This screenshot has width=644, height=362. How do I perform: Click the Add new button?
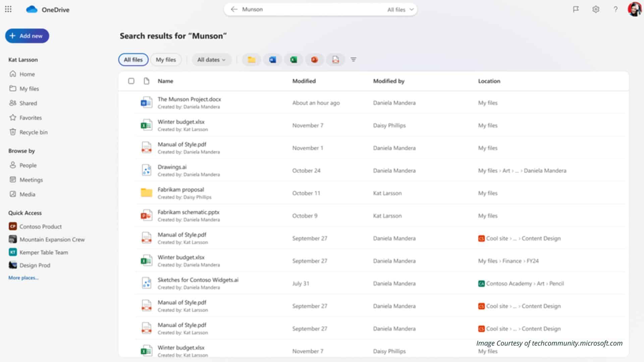pyautogui.click(x=27, y=36)
